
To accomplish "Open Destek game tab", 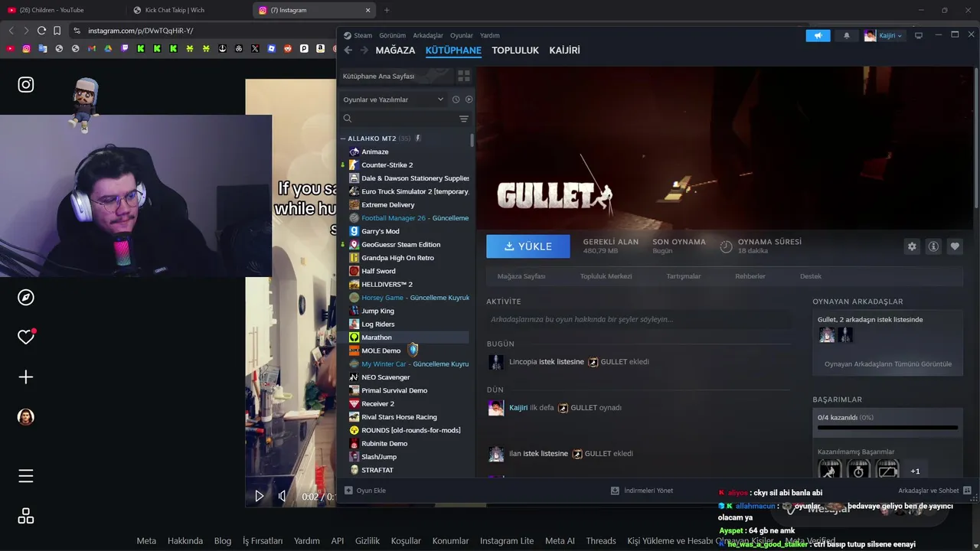I will (811, 276).
